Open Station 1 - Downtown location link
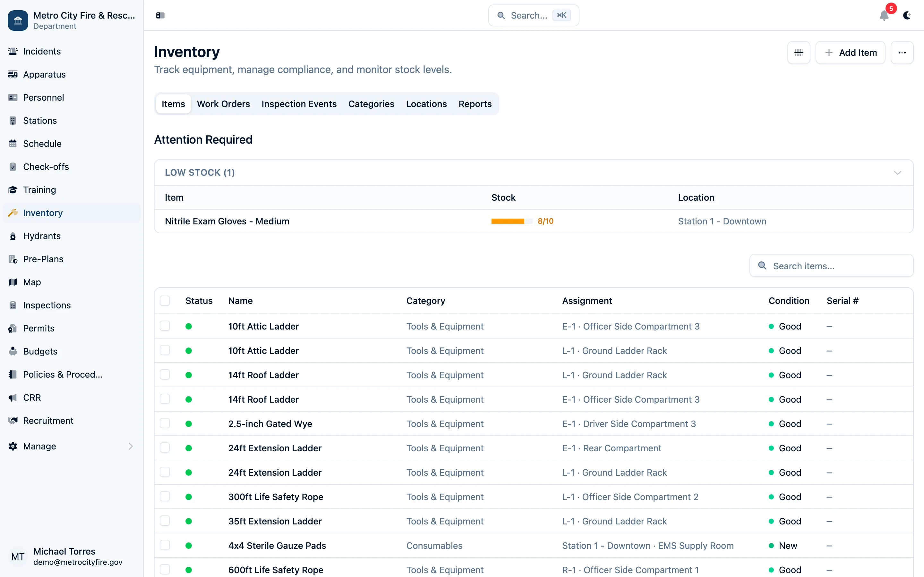924x577 pixels. 722,221
